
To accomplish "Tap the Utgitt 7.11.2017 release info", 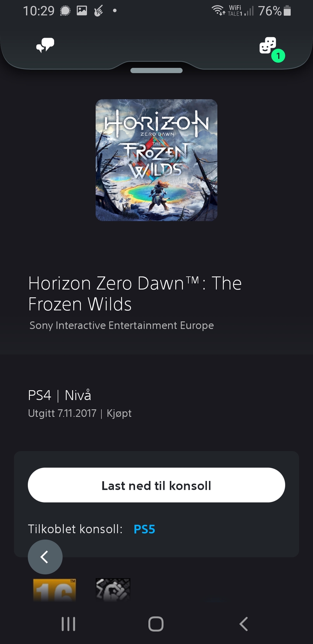I will (62, 413).
